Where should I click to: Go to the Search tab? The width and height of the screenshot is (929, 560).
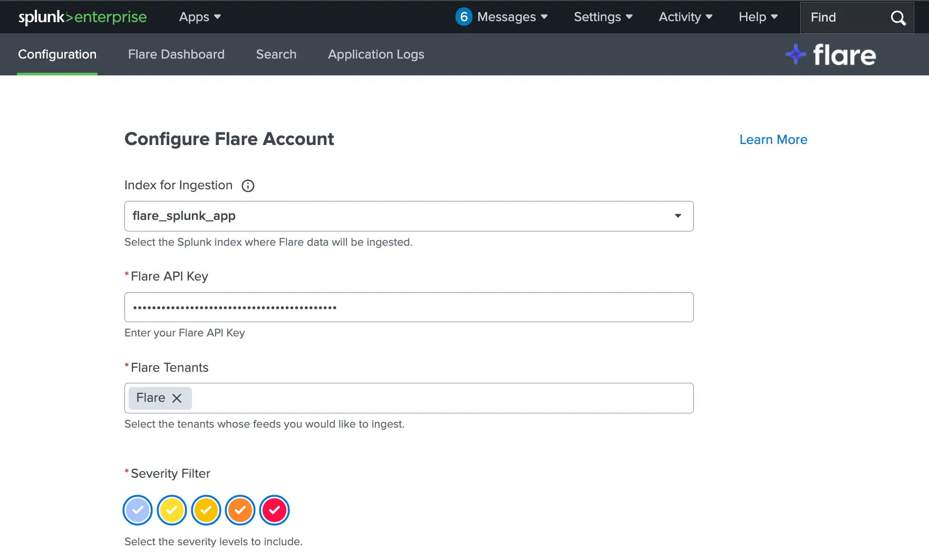tap(276, 54)
